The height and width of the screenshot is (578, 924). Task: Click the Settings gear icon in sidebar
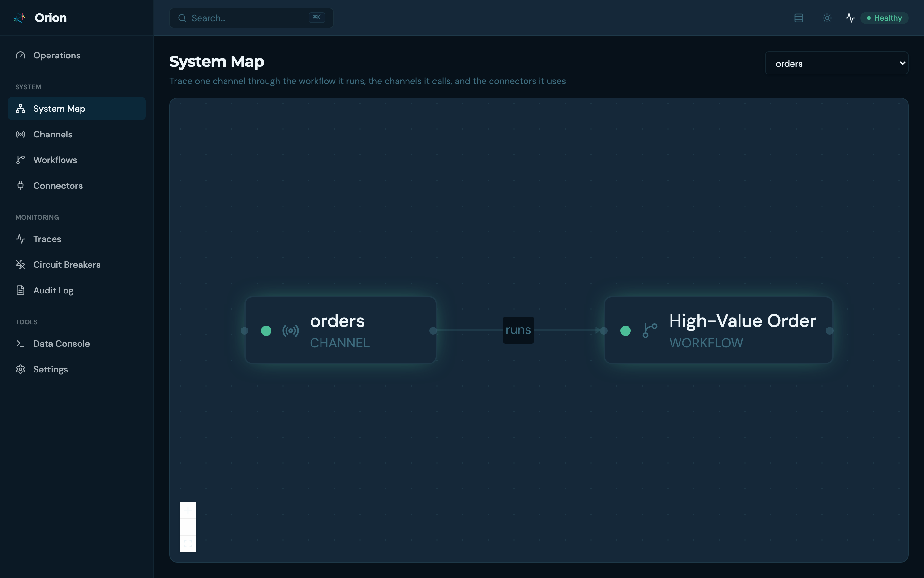coord(21,369)
